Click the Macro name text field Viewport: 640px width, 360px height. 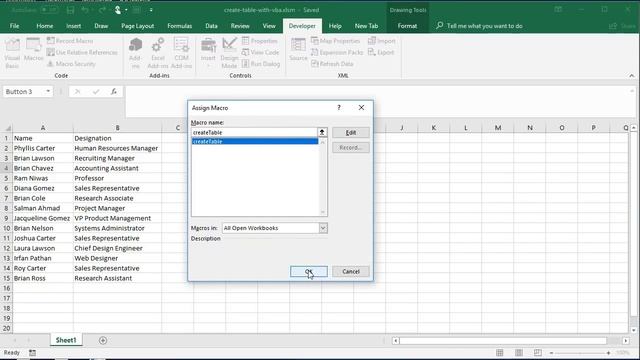coord(254,132)
